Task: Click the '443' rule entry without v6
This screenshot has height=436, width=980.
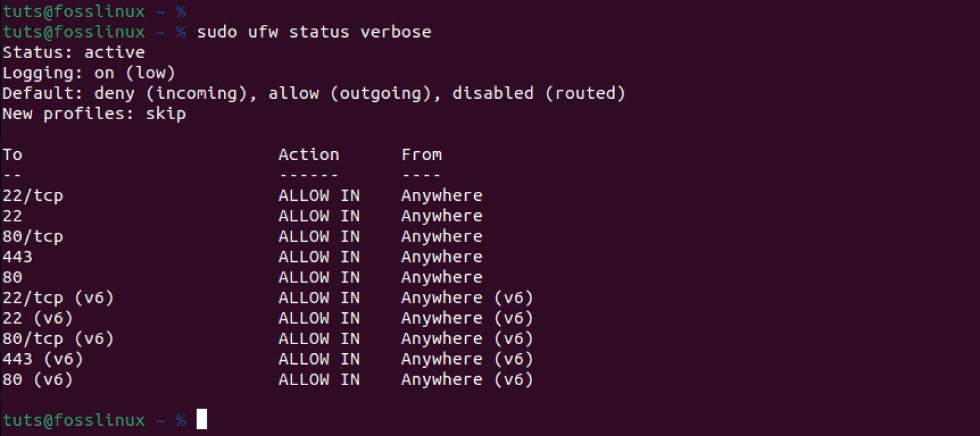Action: (18, 256)
